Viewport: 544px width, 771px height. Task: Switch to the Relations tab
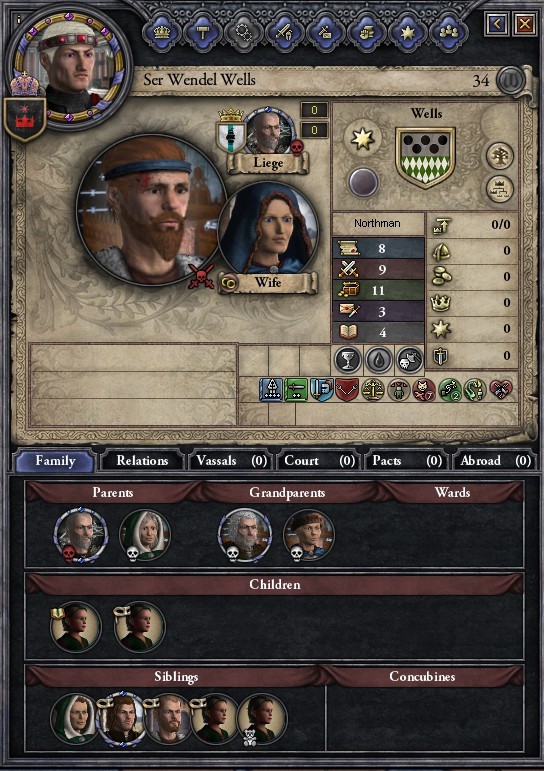142,461
